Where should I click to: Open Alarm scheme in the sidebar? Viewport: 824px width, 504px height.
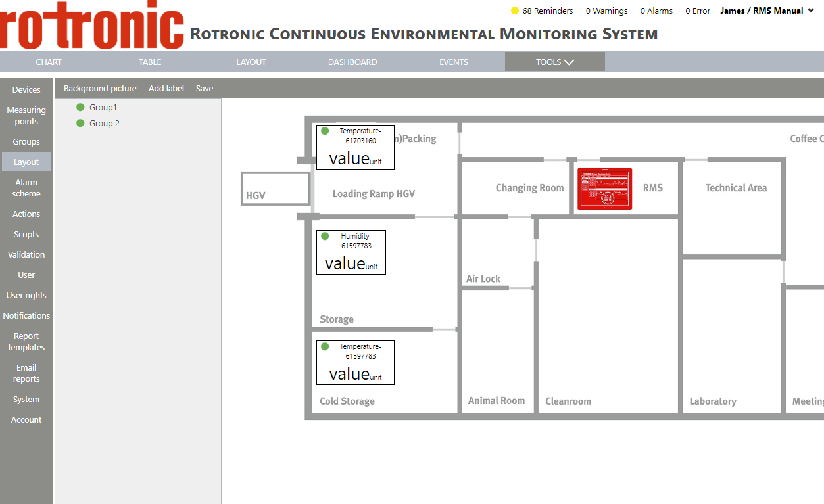pos(26,188)
